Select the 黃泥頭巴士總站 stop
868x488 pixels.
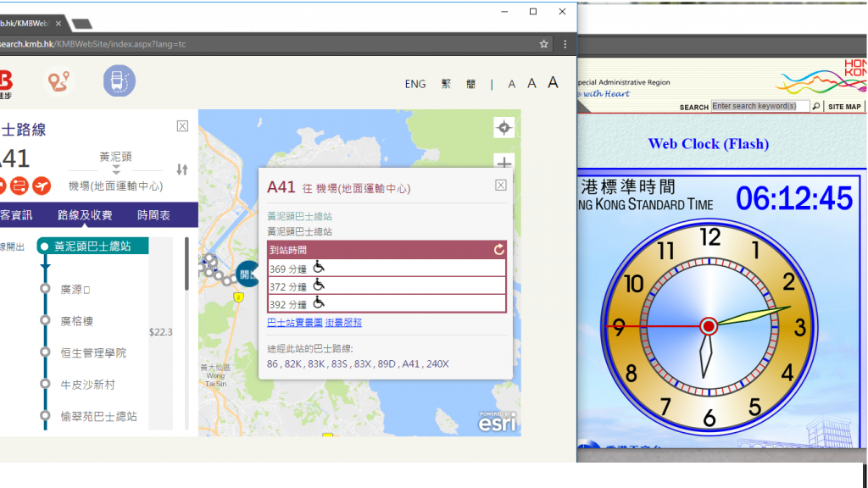click(x=92, y=247)
